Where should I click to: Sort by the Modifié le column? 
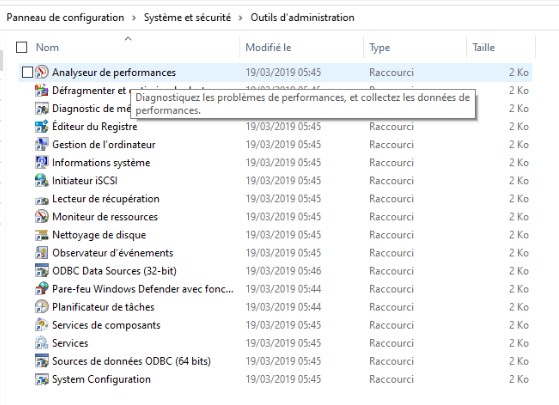pos(268,47)
